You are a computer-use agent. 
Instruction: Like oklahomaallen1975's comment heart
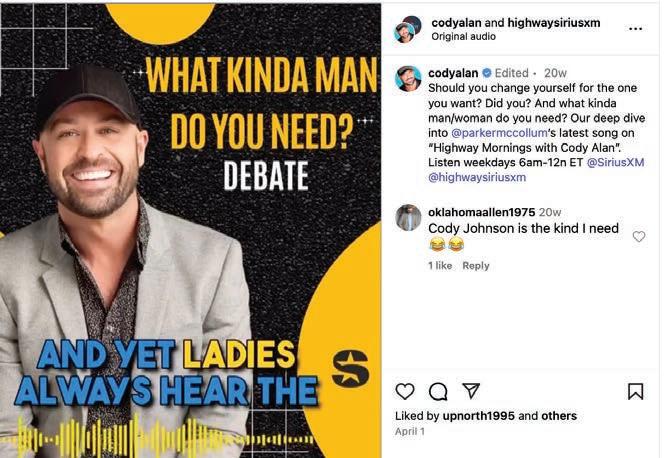(639, 236)
